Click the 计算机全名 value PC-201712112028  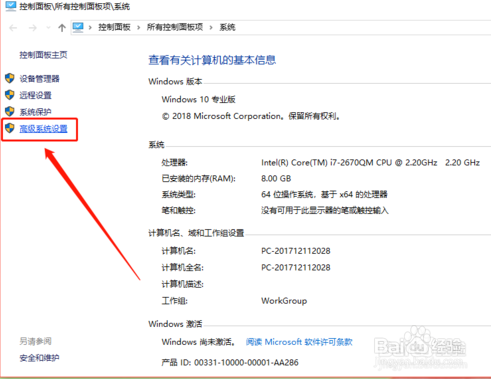coord(296,267)
